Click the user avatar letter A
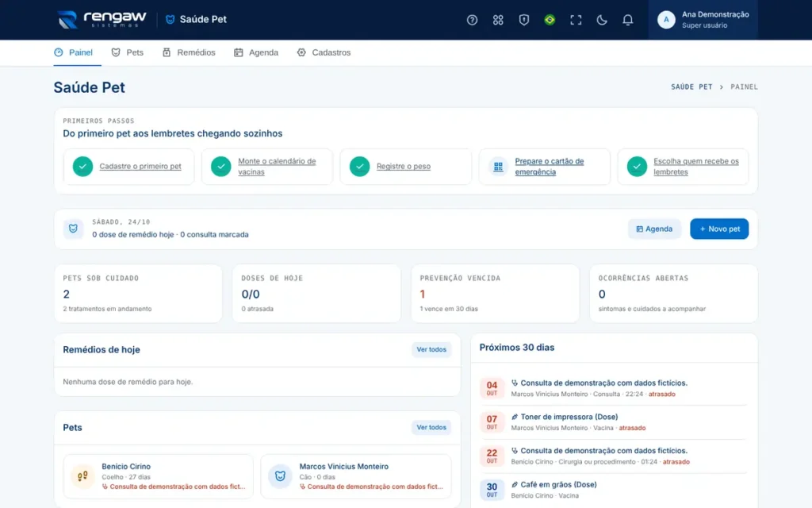 (666, 20)
